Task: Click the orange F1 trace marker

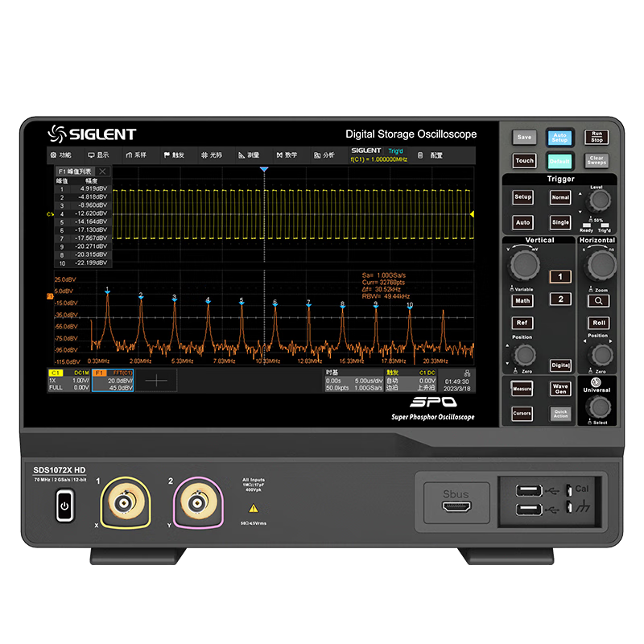Action: (x=50, y=296)
